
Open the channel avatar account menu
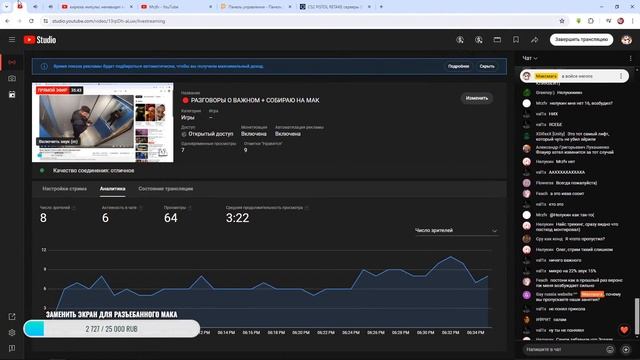click(x=626, y=40)
